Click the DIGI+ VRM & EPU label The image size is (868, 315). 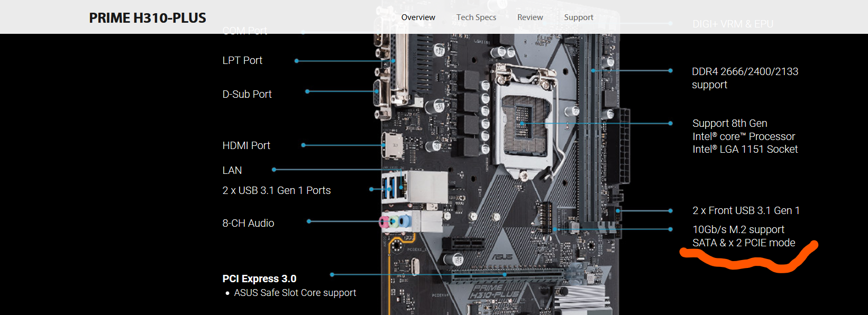[x=733, y=24]
